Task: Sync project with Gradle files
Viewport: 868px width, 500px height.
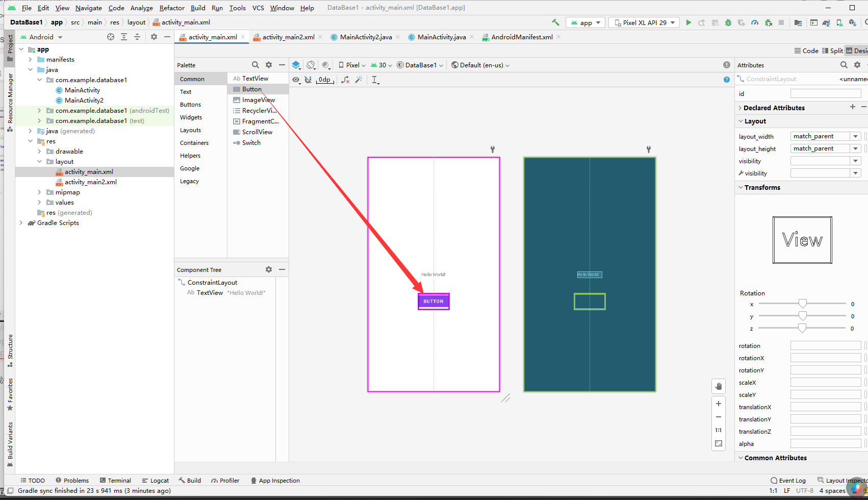Action: pyautogui.click(x=826, y=22)
